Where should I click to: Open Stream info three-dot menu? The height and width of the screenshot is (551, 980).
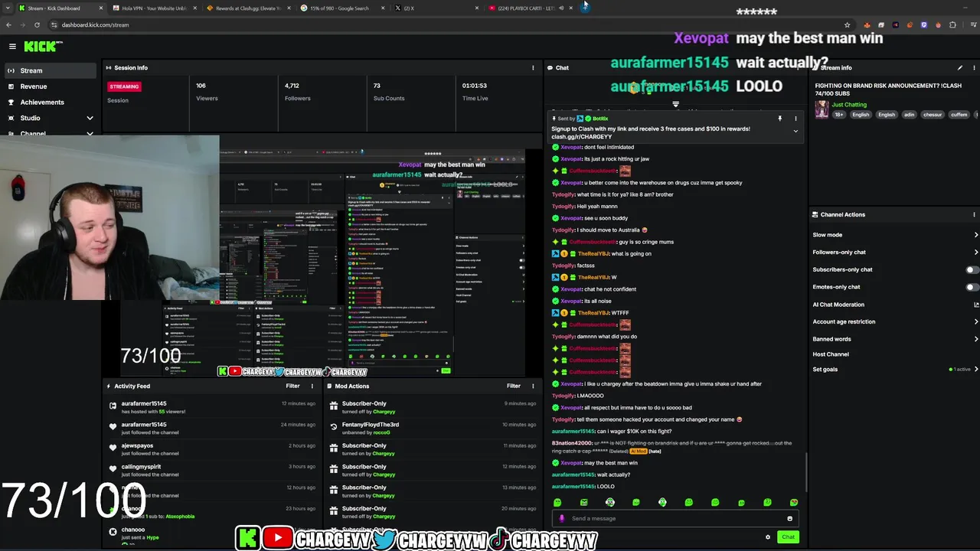tap(974, 68)
